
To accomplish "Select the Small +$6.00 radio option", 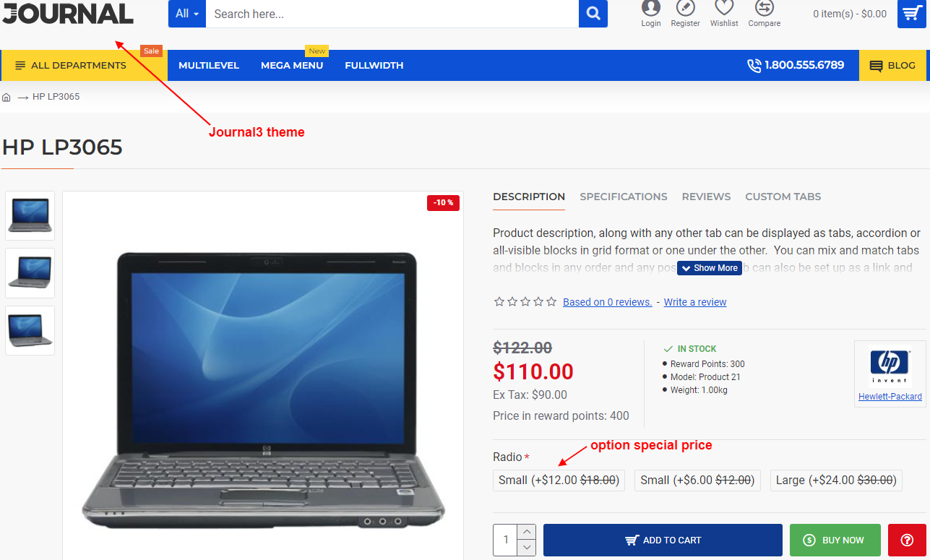I will (697, 481).
